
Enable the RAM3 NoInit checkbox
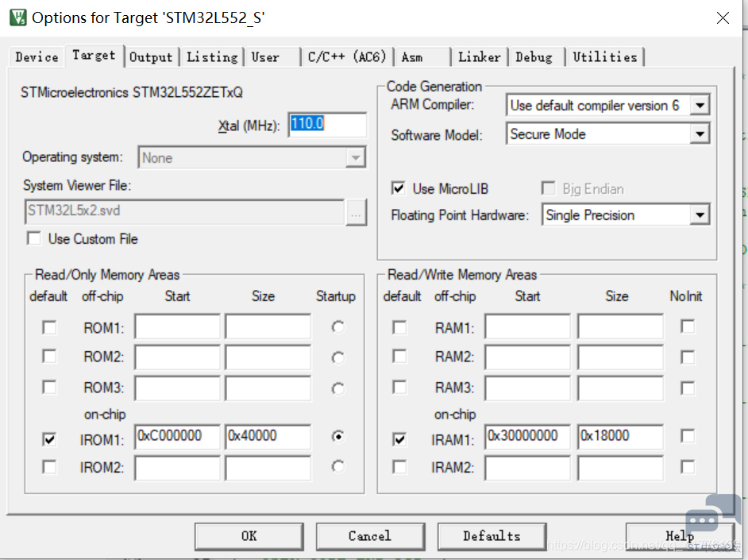(688, 388)
